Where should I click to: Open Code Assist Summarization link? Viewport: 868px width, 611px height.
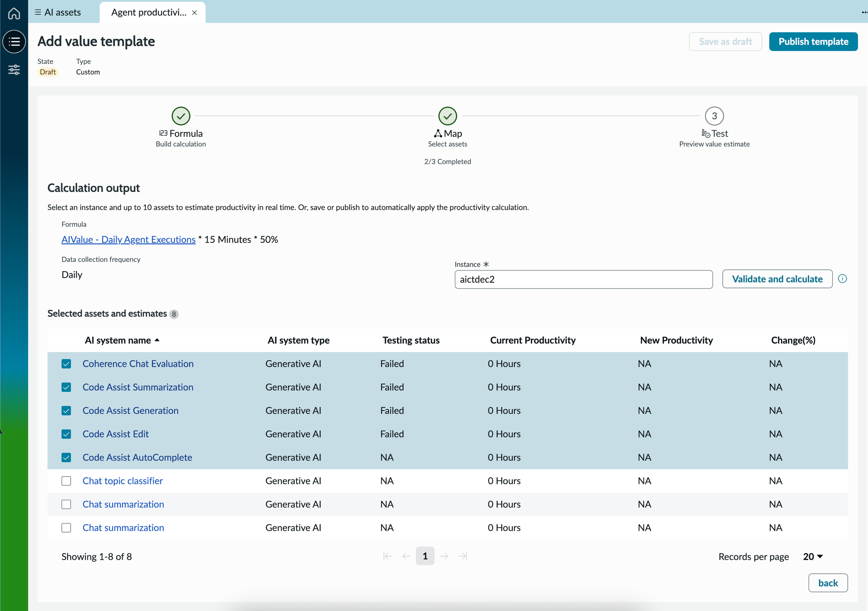click(x=138, y=387)
